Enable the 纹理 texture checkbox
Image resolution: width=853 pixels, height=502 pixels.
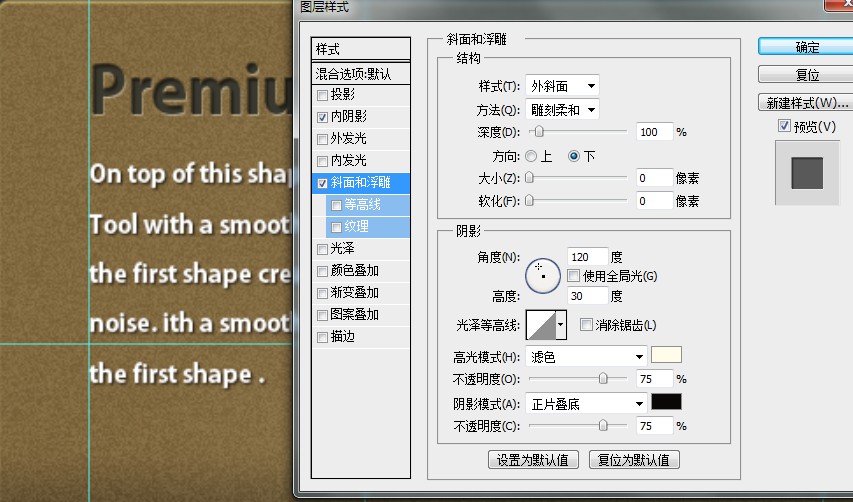point(336,227)
